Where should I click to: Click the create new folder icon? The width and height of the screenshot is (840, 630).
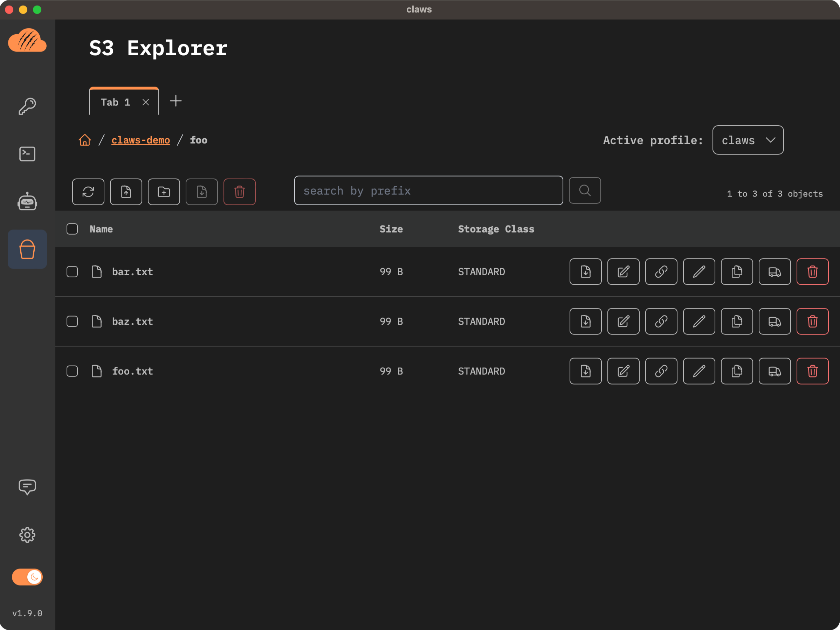[164, 192]
